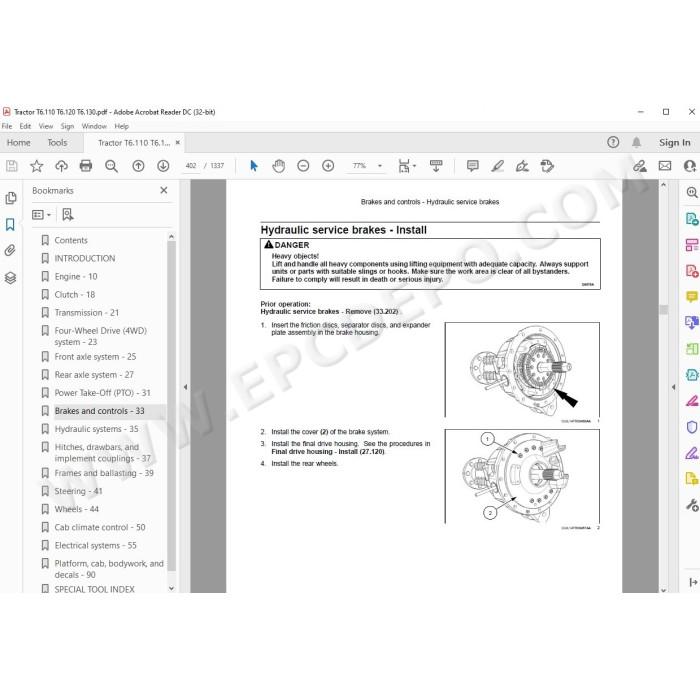700x700 pixels.
Task: Add a comment sticky note
Action: click(x=472, y=166)
